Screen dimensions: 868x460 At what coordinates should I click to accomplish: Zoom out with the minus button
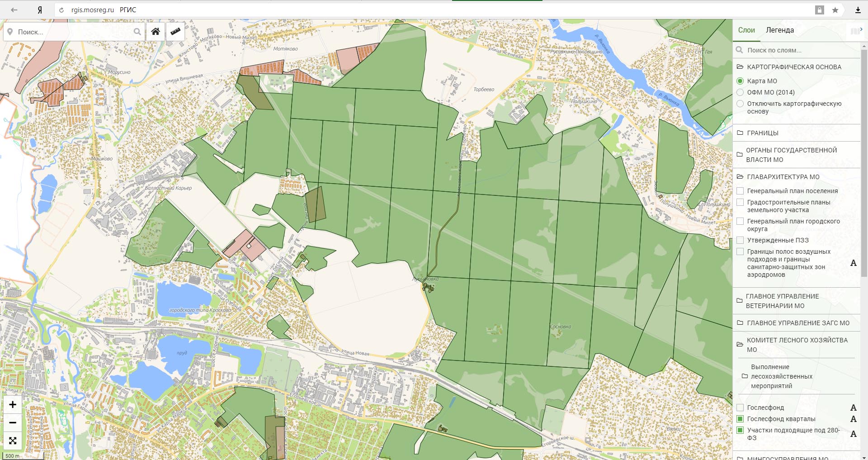(13, 423)
